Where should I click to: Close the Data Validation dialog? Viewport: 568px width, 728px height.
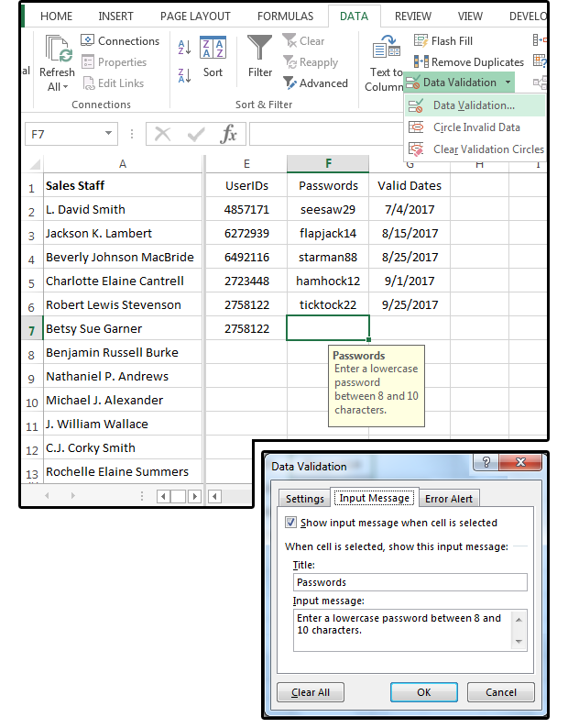click(520, 462)
